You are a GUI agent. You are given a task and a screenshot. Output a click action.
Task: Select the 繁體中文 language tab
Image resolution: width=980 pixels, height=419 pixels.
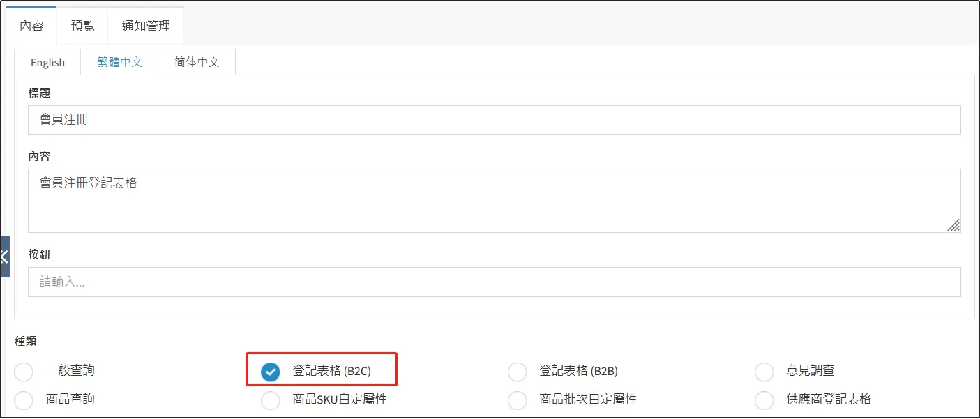pos(119,62)
